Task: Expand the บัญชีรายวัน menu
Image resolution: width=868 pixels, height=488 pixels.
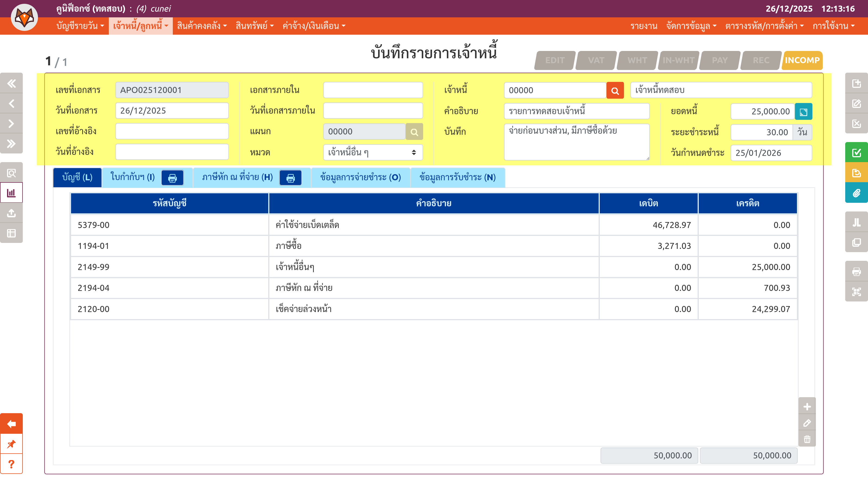Action: pos(80,26)
